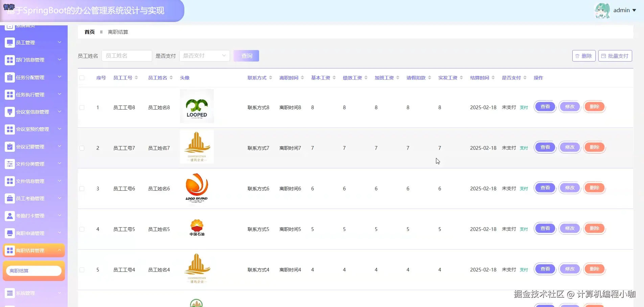The height and width of the screenshot is (307, 644).
Task: Click the 任务执行管理 grid icon
Action: click(10, 95)
